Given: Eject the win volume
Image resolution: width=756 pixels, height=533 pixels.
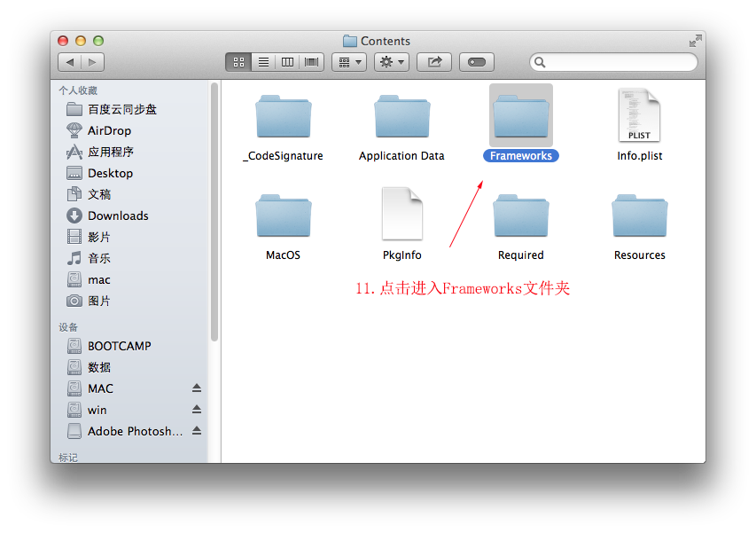Looking at the screenshot, I should click(197, 410).
